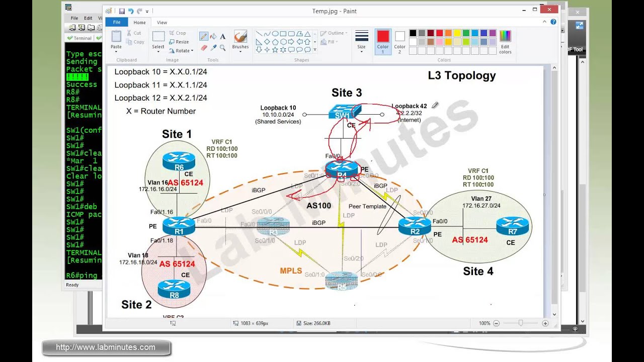Click the Crop button
Viewport: 644px width, 362px height.
pyautogui.click(x=178, y=33)
